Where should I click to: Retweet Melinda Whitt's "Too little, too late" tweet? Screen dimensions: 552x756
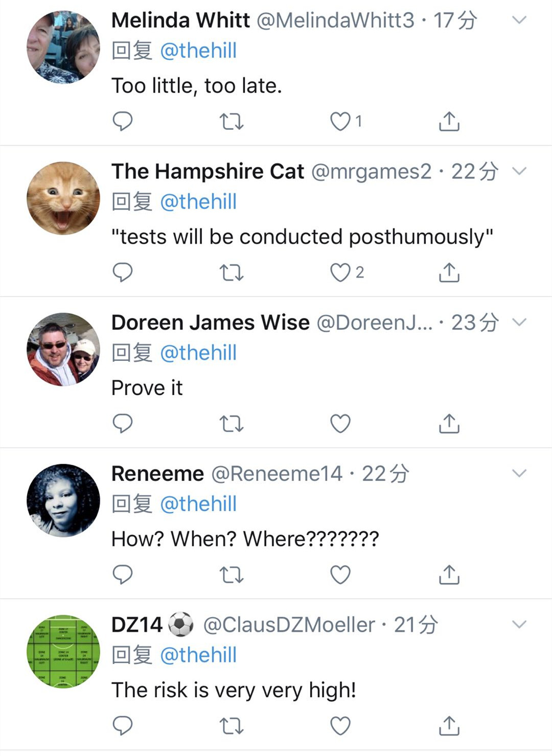(x=231, y=121)
